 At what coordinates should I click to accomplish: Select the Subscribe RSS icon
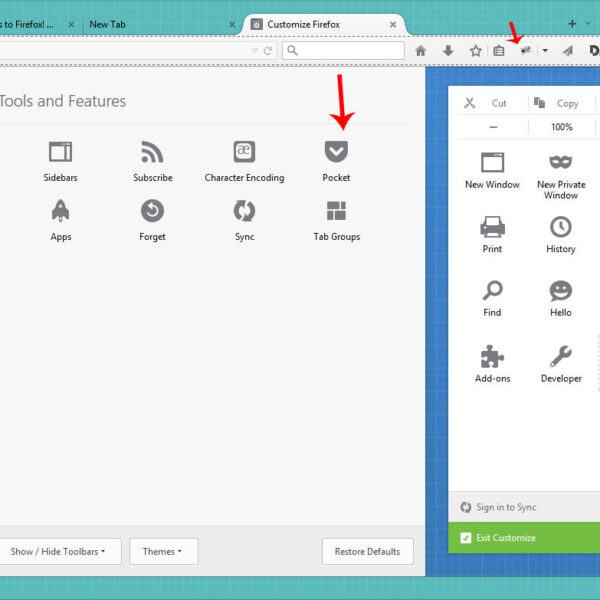(x=152, y=152)
